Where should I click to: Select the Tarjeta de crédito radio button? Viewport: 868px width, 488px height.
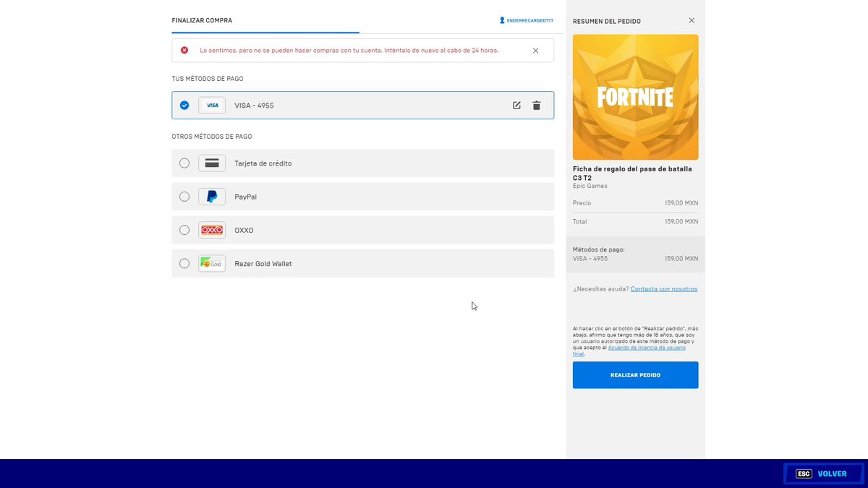pos(184,163)
